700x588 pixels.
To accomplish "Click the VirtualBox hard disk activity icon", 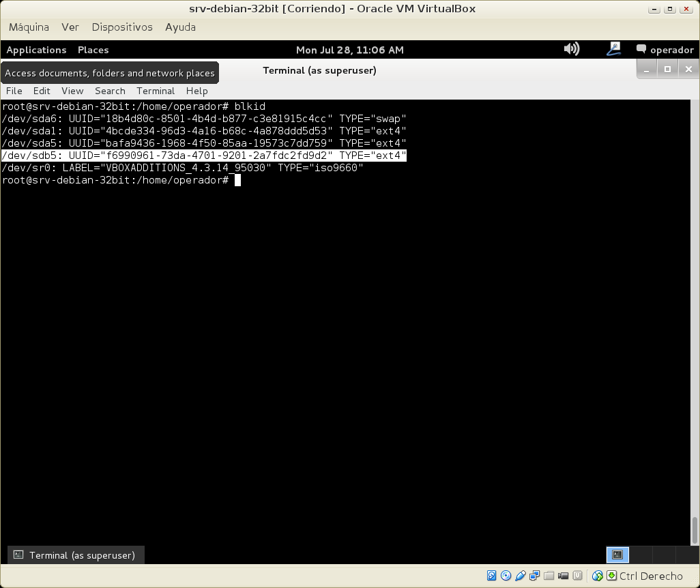I will (491, 576).
